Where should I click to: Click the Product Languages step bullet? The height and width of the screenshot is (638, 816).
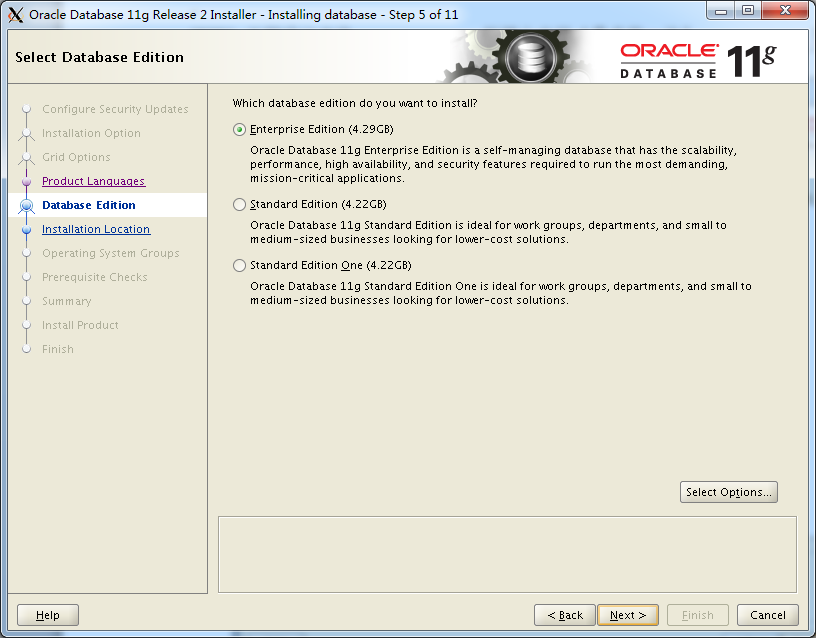27,182
